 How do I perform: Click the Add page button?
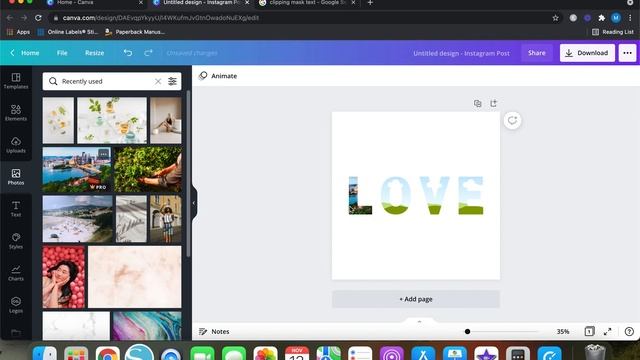tap(416, 299)
